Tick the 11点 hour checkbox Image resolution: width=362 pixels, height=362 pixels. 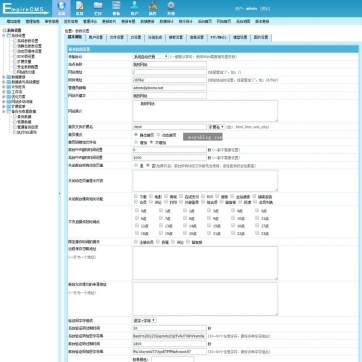point(257,218)
